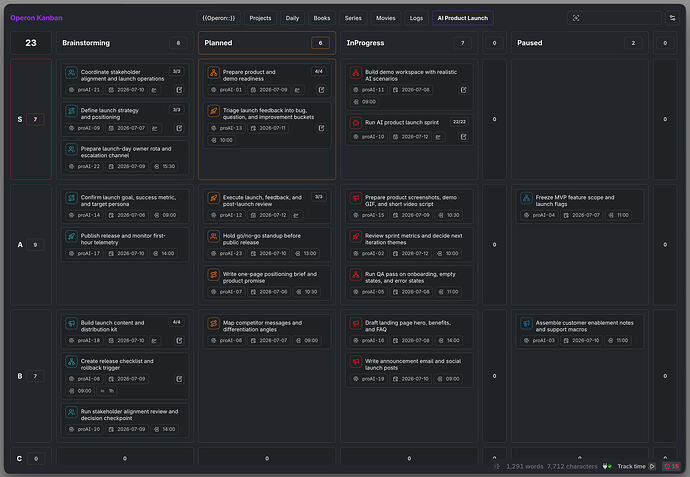
Task: Click 1h duration tag on Create release checklist card
Action: [x=108, y=391]
